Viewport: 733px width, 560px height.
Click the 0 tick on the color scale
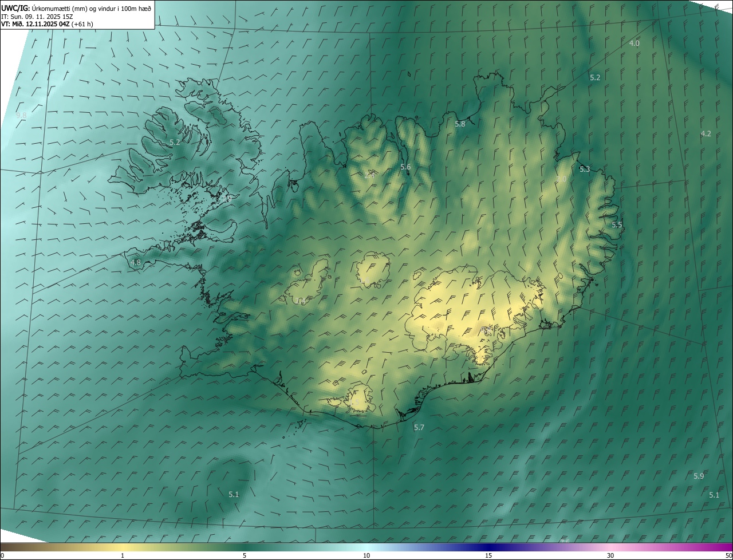(x=2, y=555)
